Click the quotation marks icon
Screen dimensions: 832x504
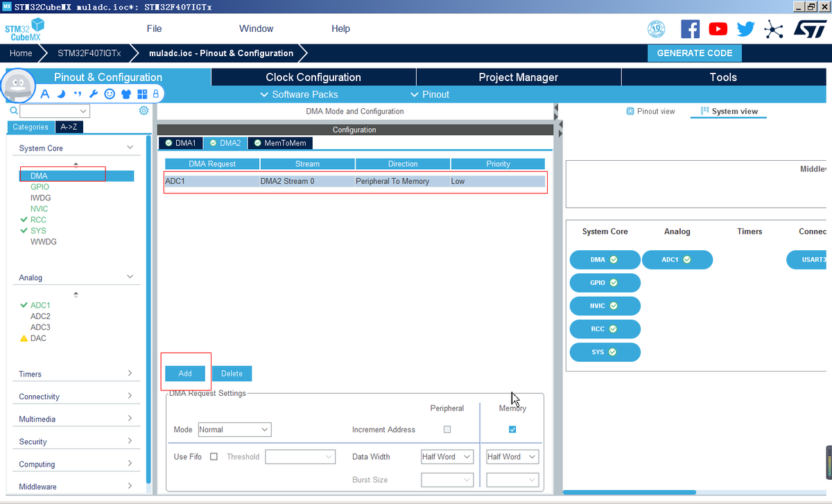(x=77, y=94)
